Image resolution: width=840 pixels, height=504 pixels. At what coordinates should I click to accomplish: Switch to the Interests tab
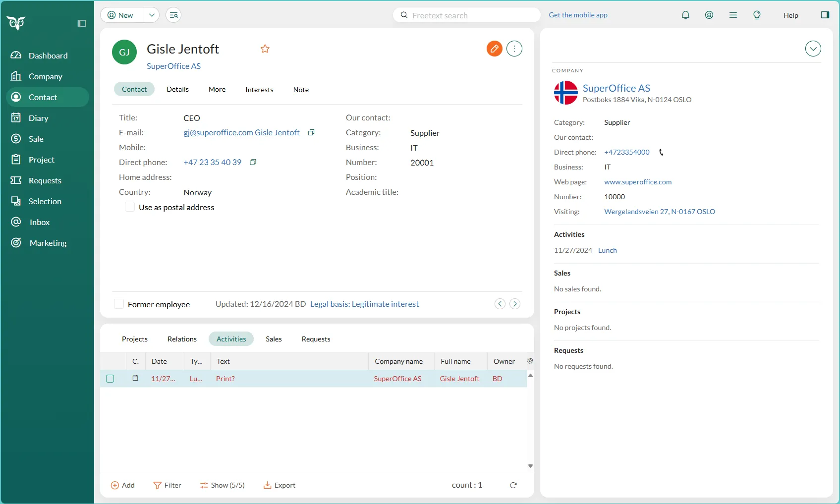[x=259, y=90]
